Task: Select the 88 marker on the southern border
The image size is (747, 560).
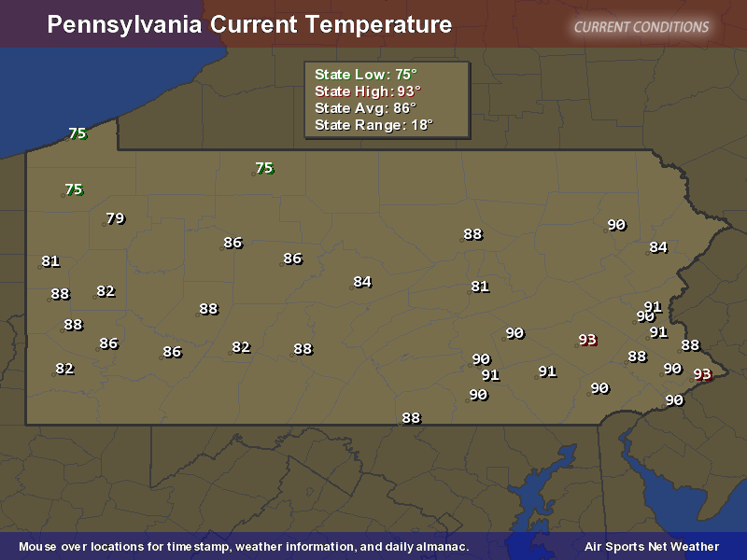Action: pyautogui.click(x=411, y=418)
